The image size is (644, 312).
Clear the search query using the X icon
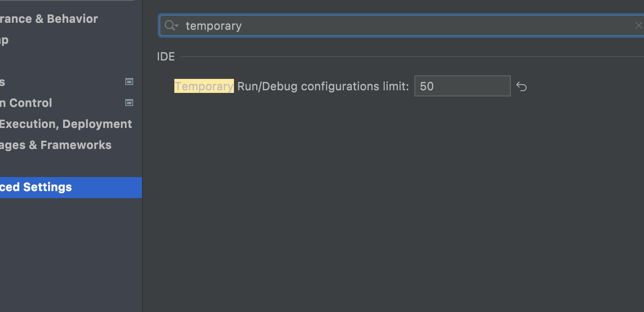coord(638,25)
